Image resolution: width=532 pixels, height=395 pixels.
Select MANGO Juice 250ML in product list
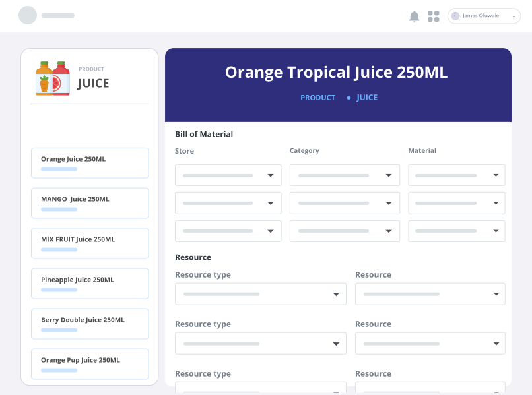click(x=90, y=203)
